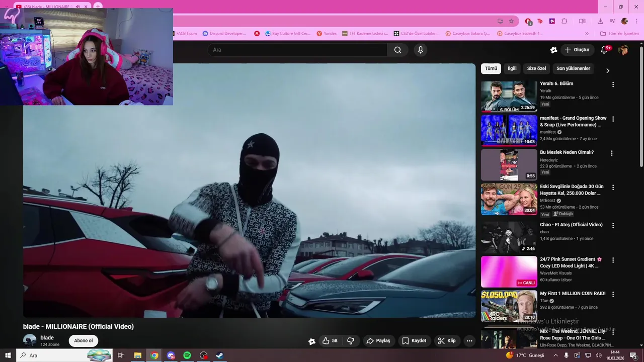Open options for Bu Meslek Neden Olmalı

(x=612, y=153)
